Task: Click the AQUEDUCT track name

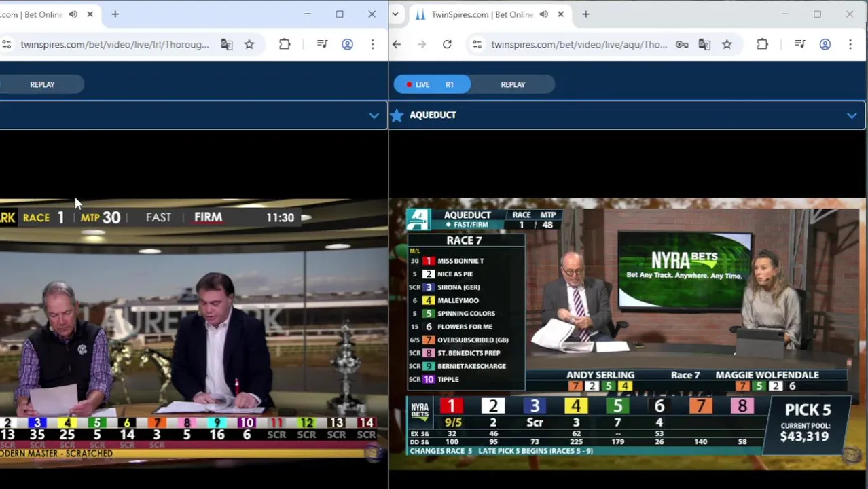Action: coord(433,115)
